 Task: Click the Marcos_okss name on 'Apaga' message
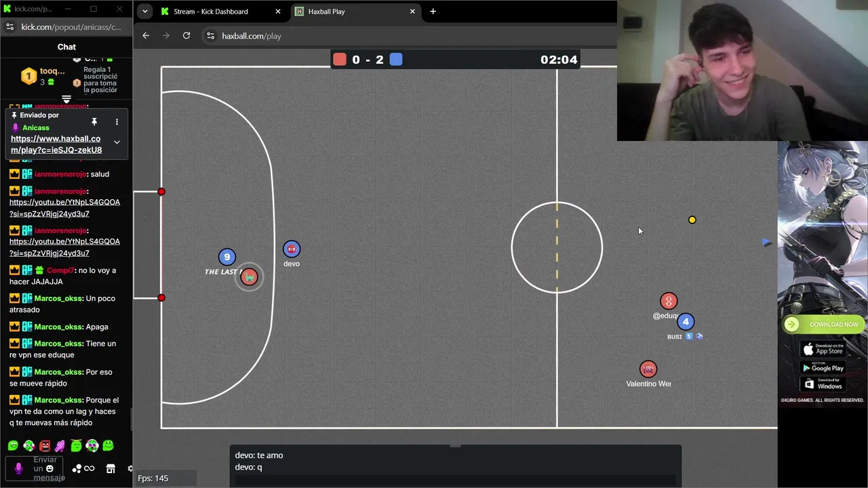tap(59, 327)
